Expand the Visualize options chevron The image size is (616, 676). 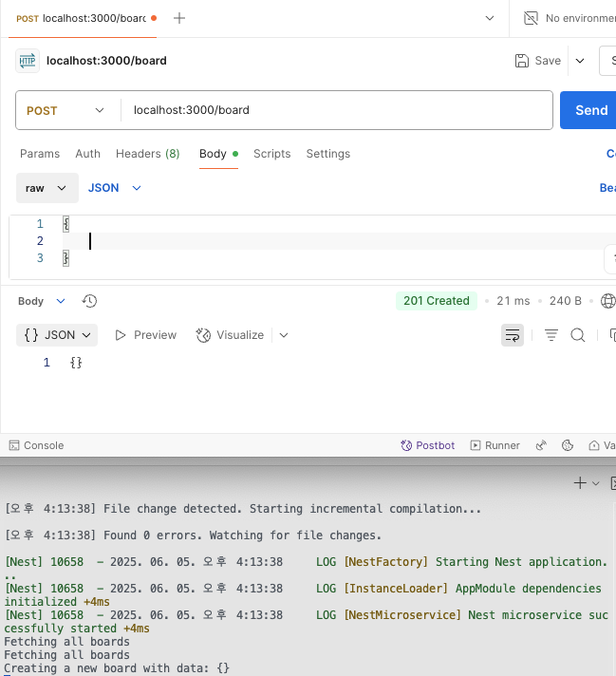pyautogui.click(x=283, y=335)
